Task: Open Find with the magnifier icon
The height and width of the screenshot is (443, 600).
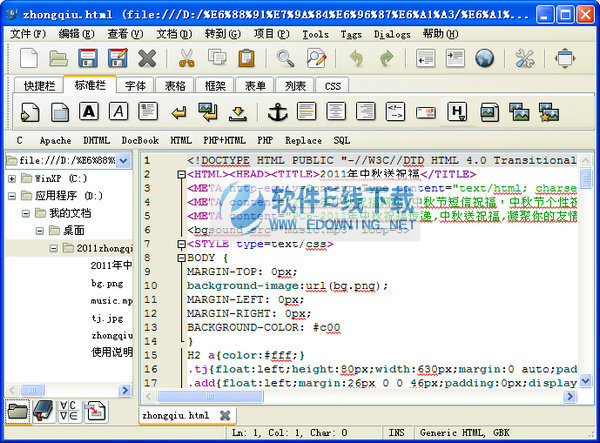Action: 285,58
